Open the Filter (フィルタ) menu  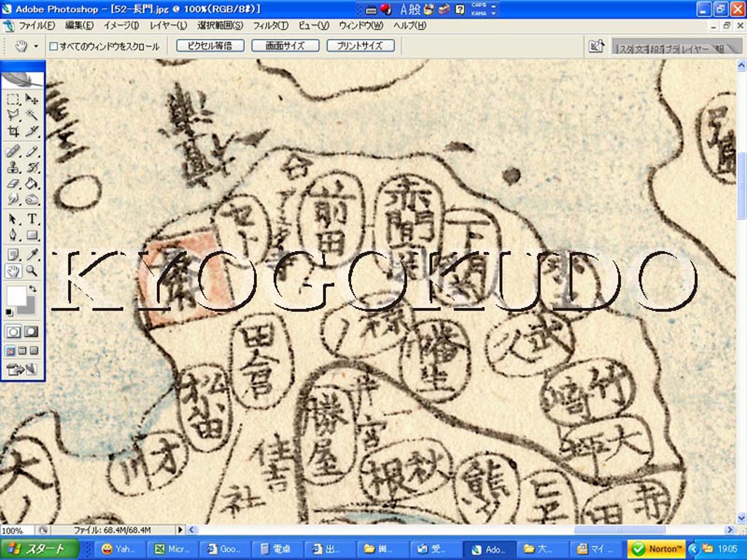pos(270,26)
